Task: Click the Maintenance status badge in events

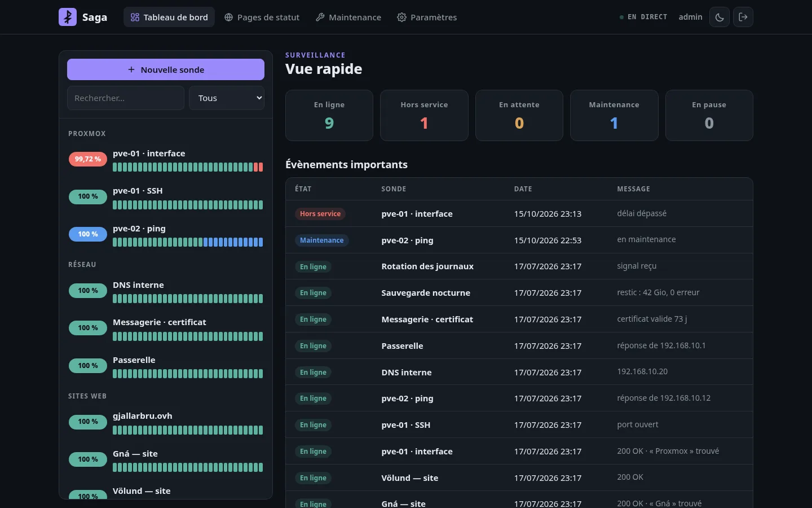Action: (x=321, y=240)
